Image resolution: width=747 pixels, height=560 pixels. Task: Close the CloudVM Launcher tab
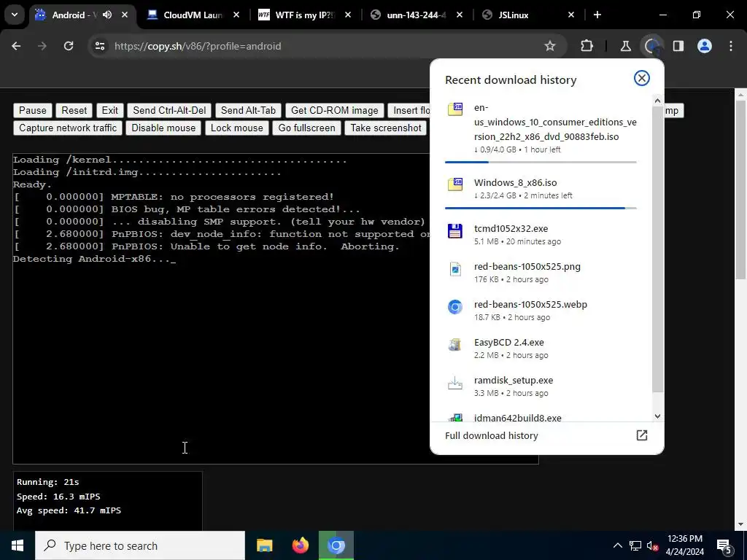[236, 15]
